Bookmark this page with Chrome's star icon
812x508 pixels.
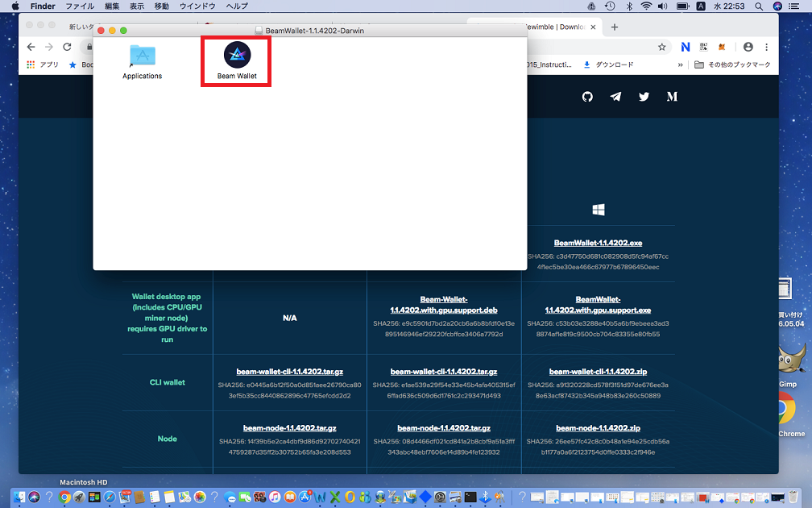[x=662, y=47]
